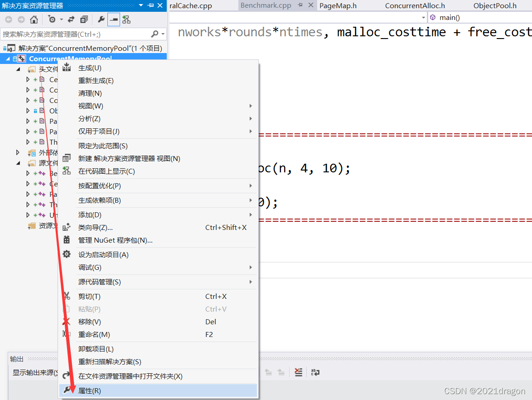Open 属性(R) project properties
The image size is (532, 400).
158,391
